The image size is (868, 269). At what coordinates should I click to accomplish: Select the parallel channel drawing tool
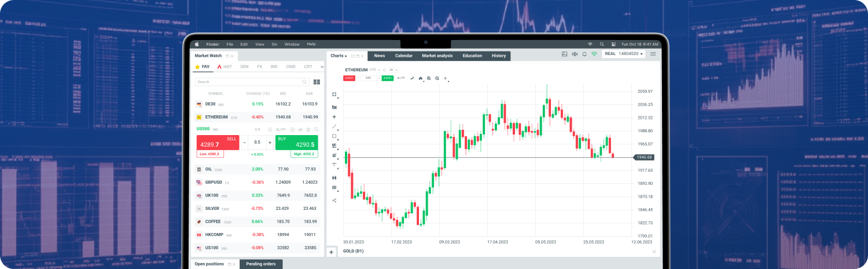click(x=334, y=155)
